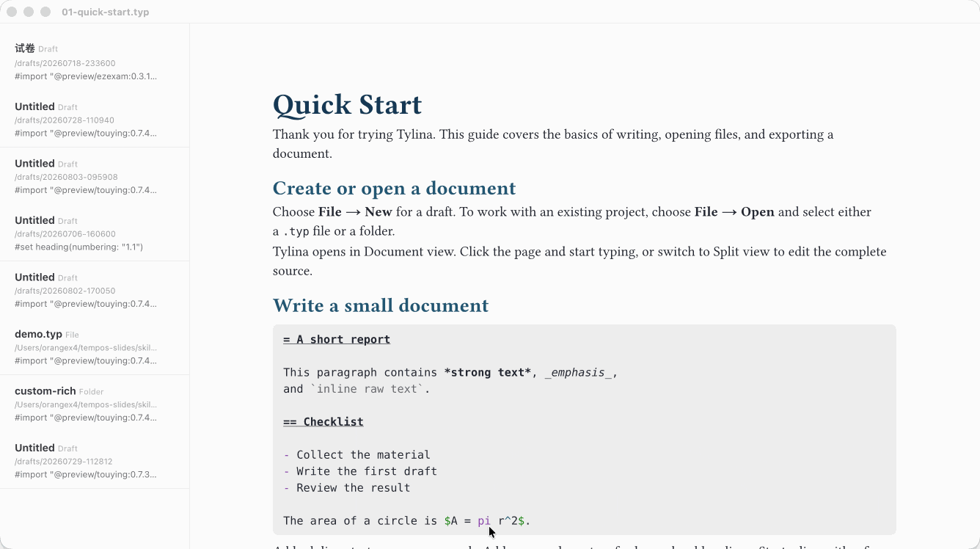Viewport: 980px width, 549px height.
Task: Open Untitled draft 20260802-170050
Action: click(95, 290)
